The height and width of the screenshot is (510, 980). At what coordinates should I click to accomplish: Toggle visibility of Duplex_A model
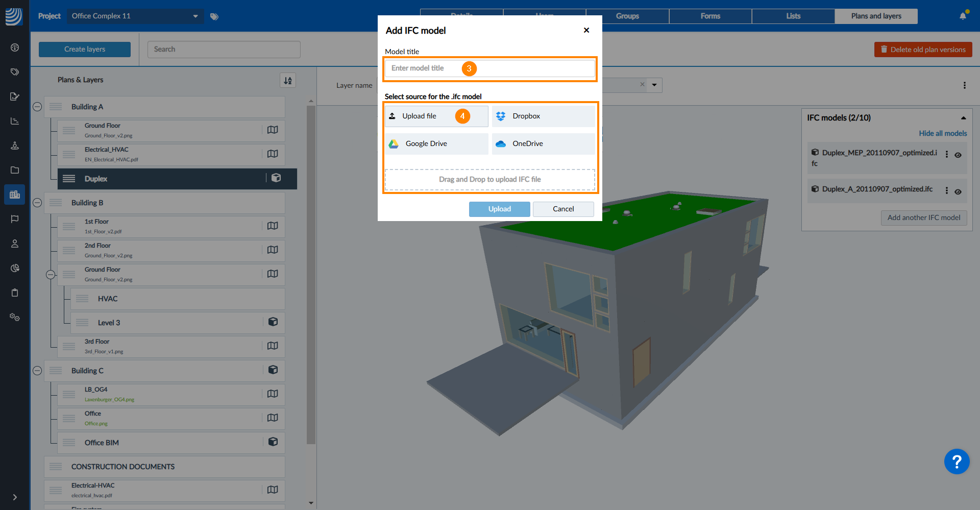pos(958,192)
